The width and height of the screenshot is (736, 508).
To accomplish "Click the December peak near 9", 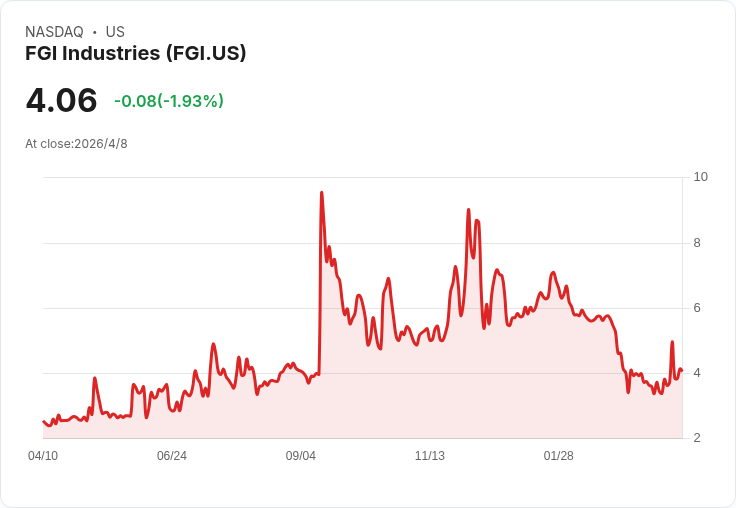I will 468,210.
